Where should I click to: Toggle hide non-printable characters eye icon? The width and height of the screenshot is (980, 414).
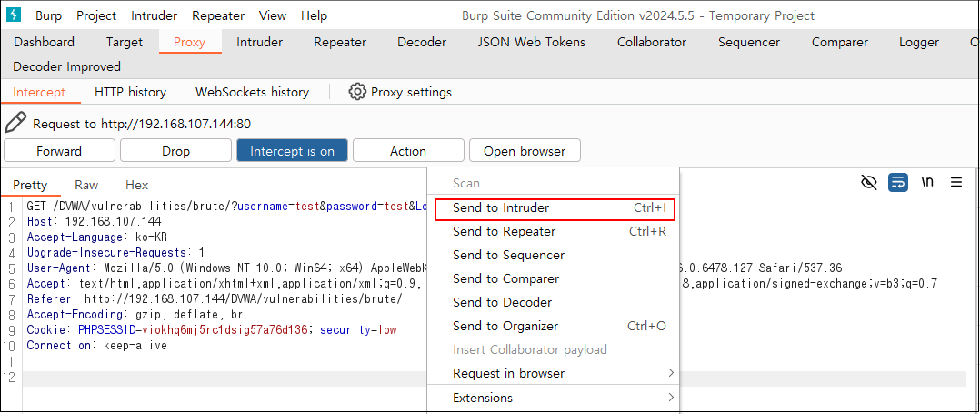(869, 183)
